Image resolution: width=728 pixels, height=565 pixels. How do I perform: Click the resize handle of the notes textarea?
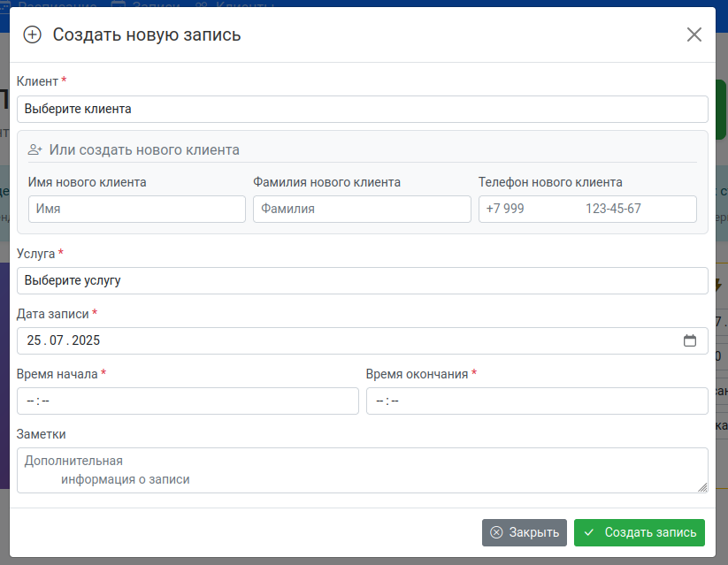(702, 487)
